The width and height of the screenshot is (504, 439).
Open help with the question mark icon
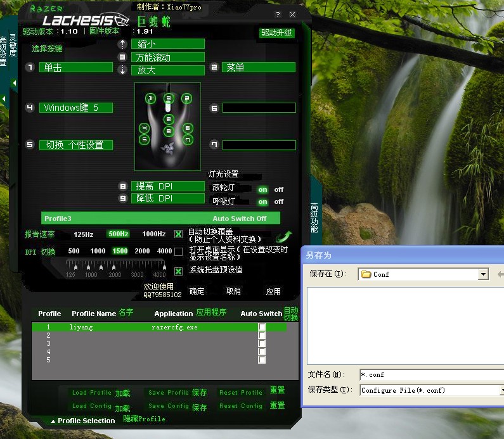click(x=278, y=14)
